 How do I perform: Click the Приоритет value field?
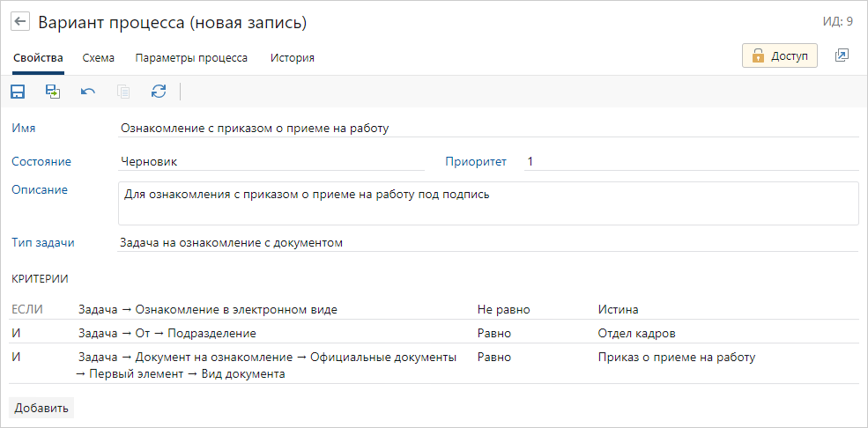click(x=690, y=161)
